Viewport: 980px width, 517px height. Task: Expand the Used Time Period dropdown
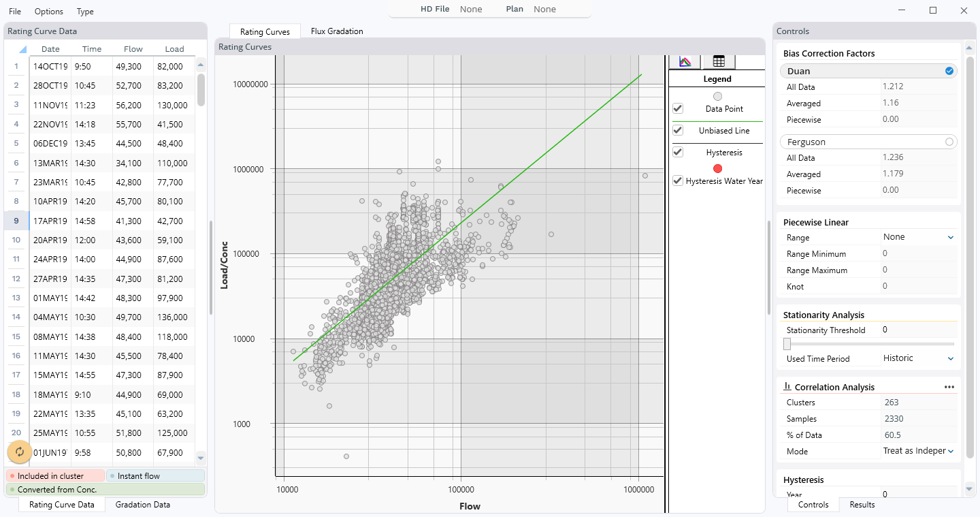coord(951,358)
